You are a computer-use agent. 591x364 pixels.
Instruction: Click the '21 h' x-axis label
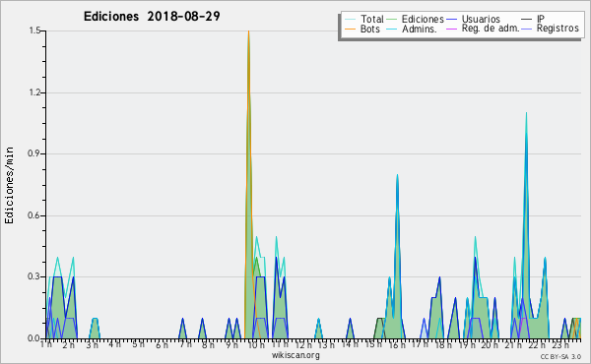pos(513,344)
